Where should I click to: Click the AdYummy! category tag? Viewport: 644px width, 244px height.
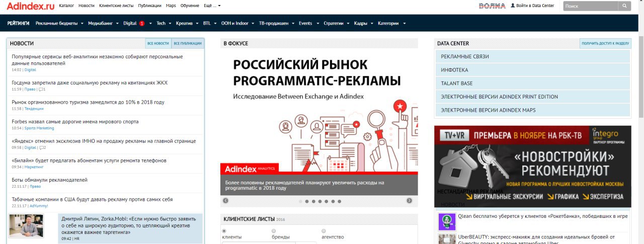point(39,206)
